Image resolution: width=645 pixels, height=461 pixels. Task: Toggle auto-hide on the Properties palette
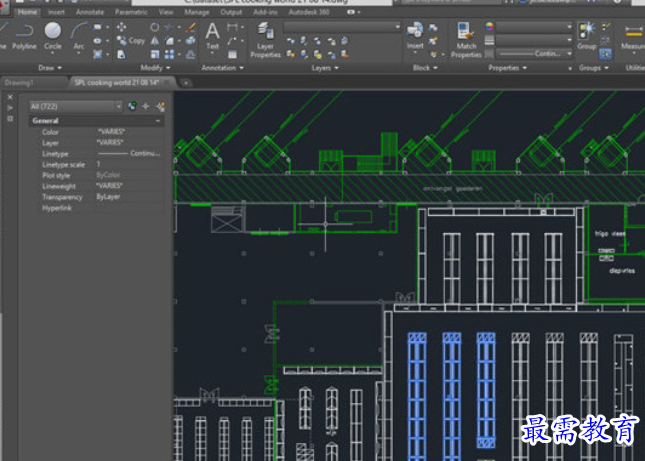coord(10,108)
